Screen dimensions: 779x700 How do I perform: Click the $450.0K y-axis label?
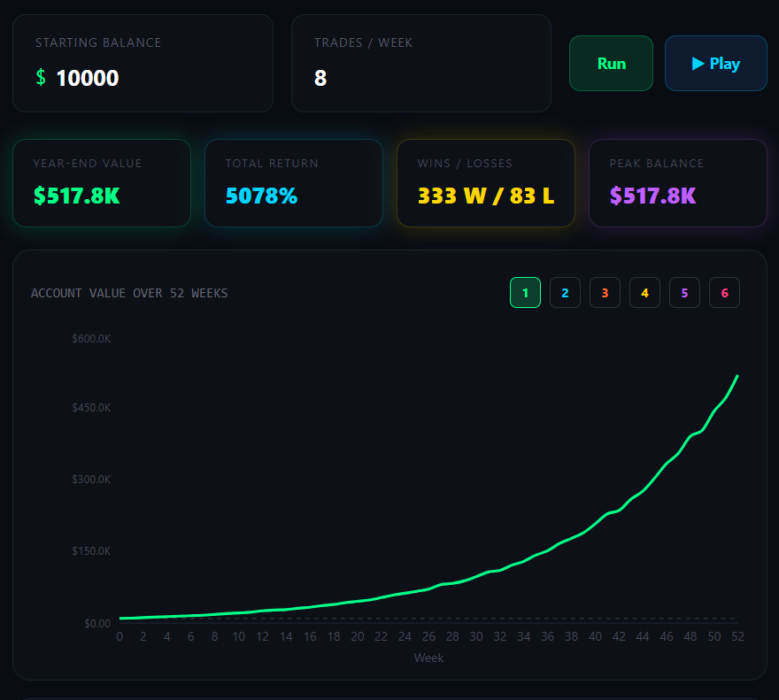click(91, 408)
